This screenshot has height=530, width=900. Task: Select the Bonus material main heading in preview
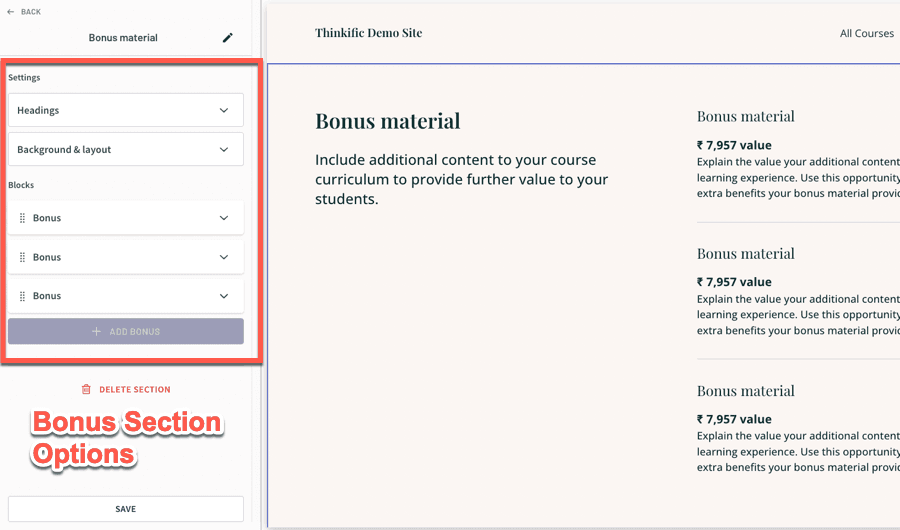point(388,121)
